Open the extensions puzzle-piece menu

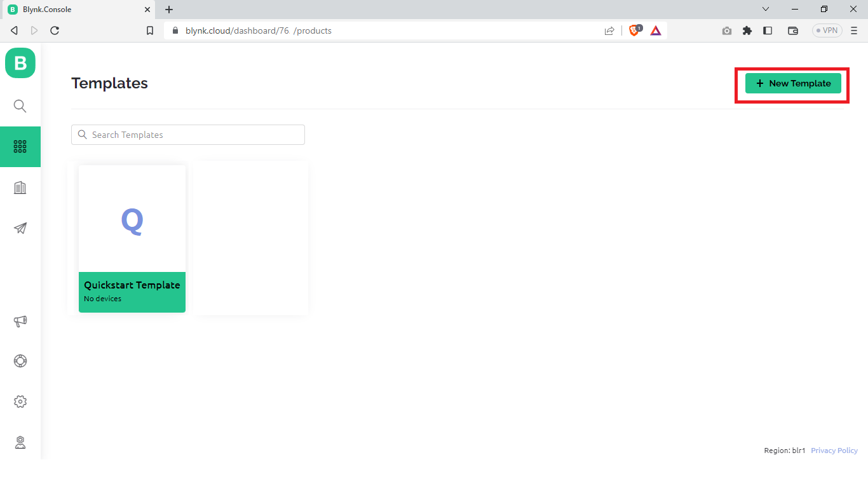coord(747,30)
